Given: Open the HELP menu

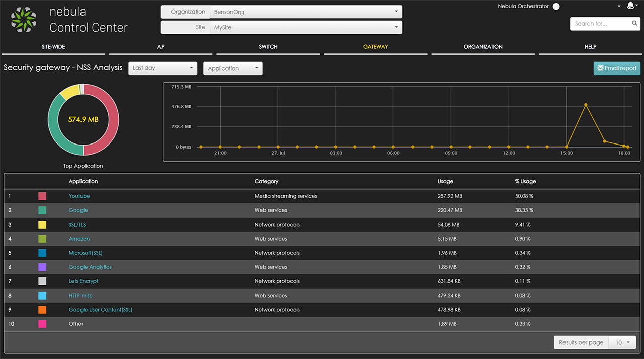Looking at the screenshot, I should (590, 47).
